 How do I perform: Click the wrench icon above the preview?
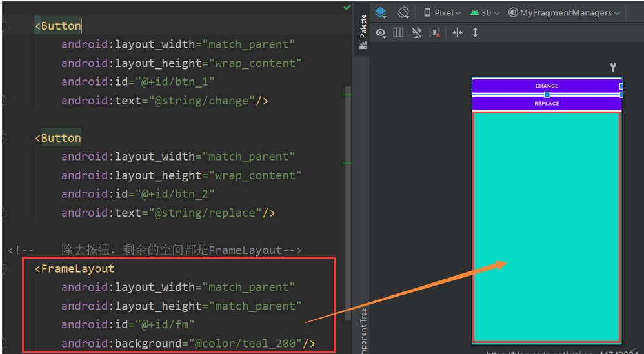(613, 66)
